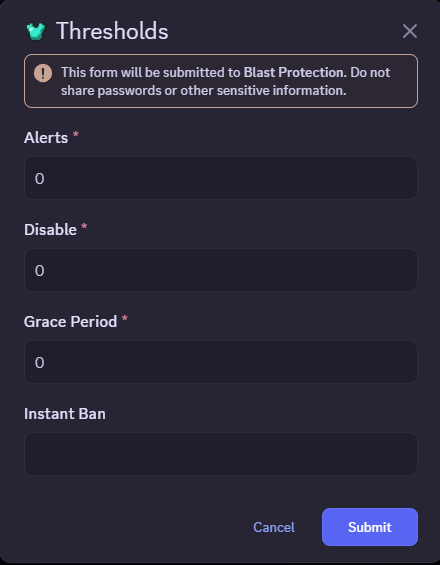Select the Grace Period input field
440x565 pixels.
pyautogui.click(x=221, y=362)
